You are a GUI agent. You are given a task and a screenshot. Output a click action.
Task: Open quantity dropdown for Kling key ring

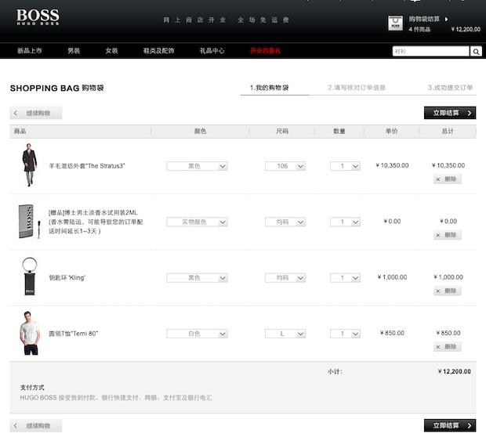(345, 278)
